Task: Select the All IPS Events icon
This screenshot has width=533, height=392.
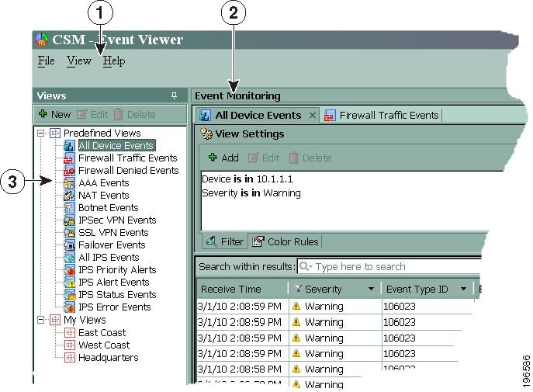Action: click(69, 258)
